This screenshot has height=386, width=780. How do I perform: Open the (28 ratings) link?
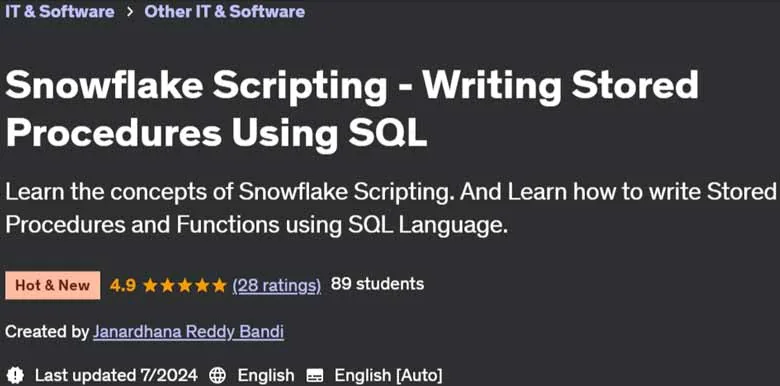point(277,285)
